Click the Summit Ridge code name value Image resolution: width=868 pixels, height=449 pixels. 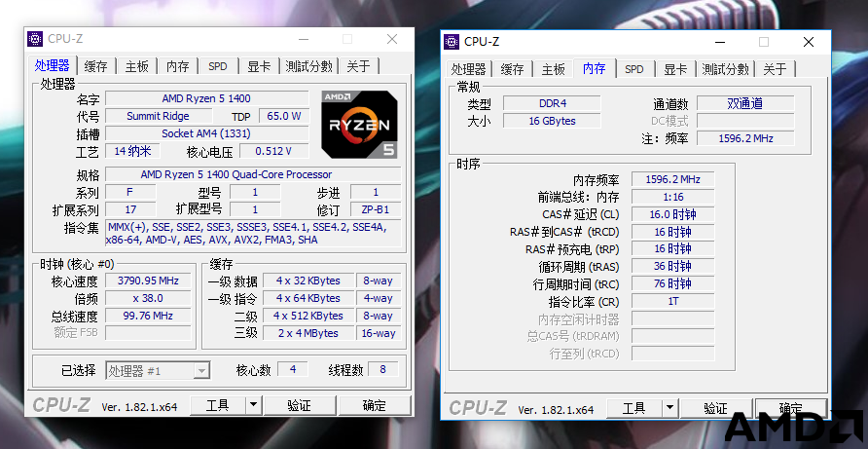coord(159,116)
